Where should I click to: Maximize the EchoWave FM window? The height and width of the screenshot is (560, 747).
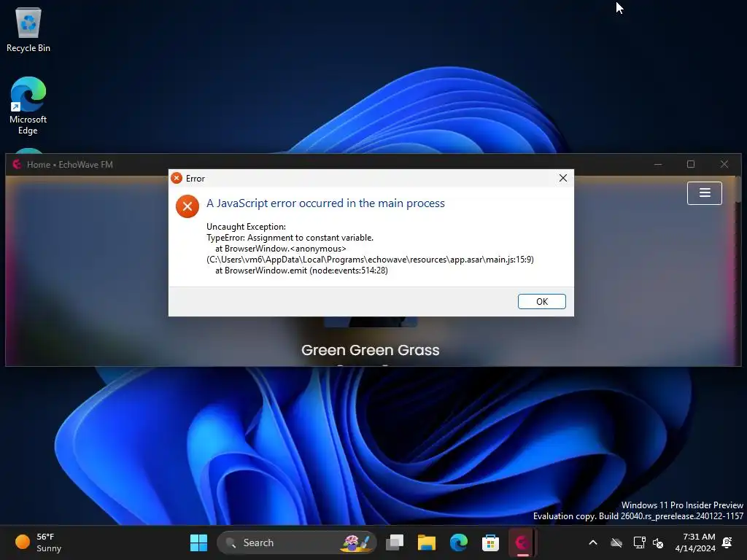[x=691, y=164]
